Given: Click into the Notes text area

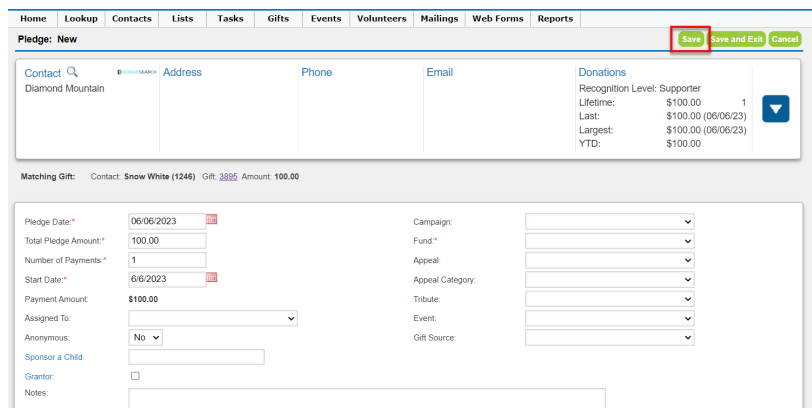Looking at the screenshot, I should [x=367, y=399].
